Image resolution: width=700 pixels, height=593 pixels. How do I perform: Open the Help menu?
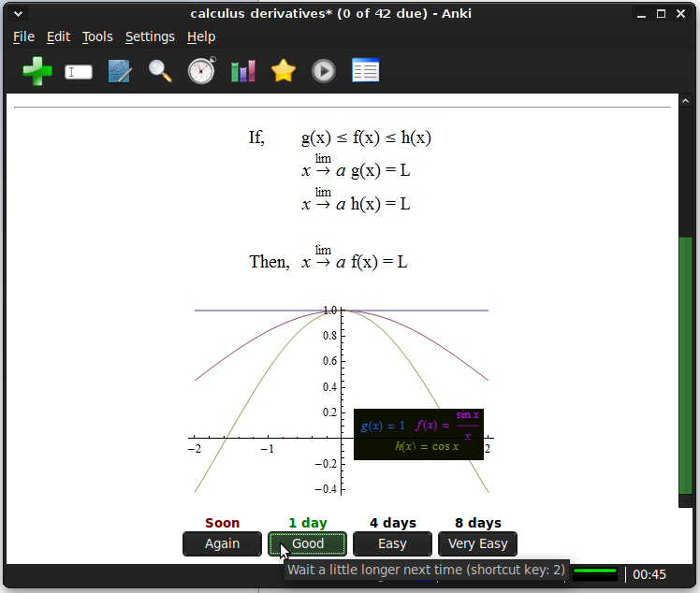tap(201, 36)
